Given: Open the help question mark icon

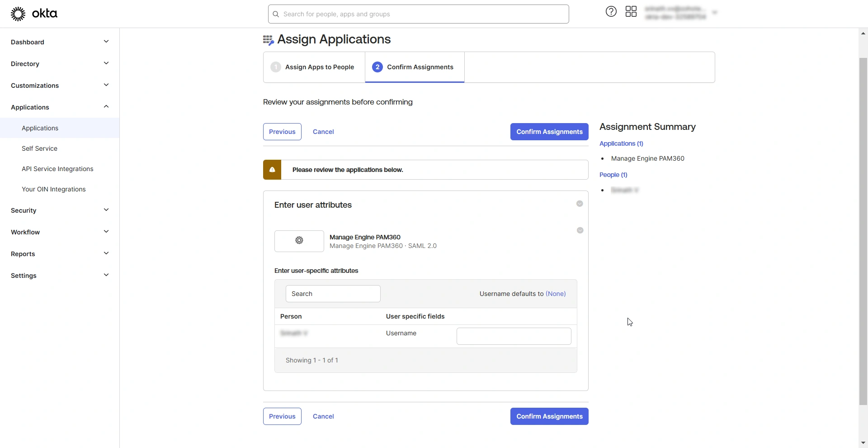Looking at the screenshot, I should coord(611,12).
